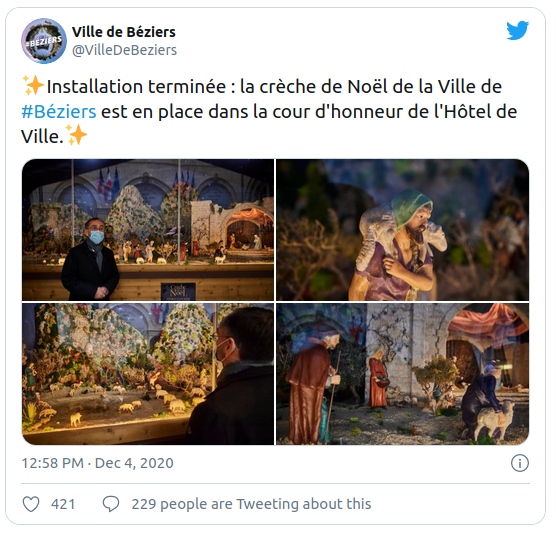Open the shepherd carrying lamb photo
556x535 pixels.
coord(402,230)
